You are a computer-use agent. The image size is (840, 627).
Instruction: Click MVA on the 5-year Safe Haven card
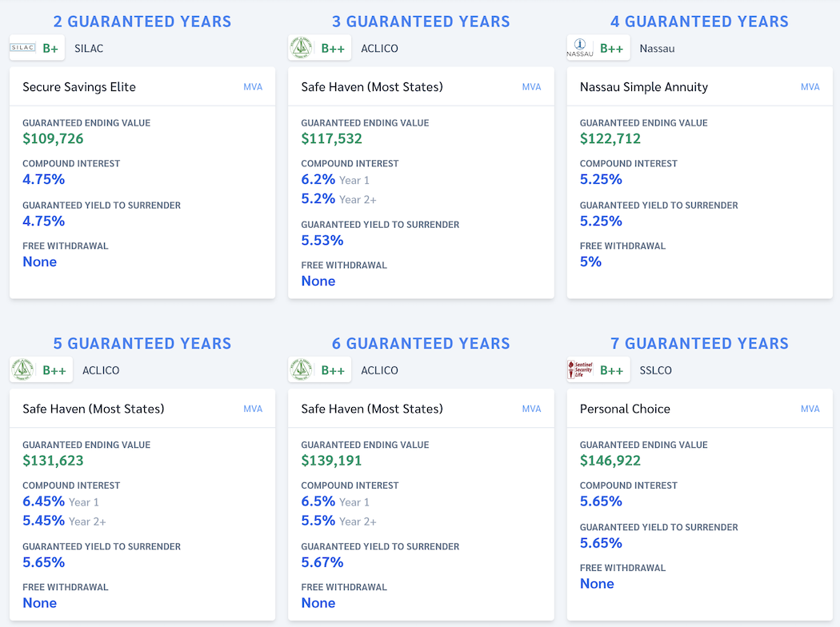point(253,409)
